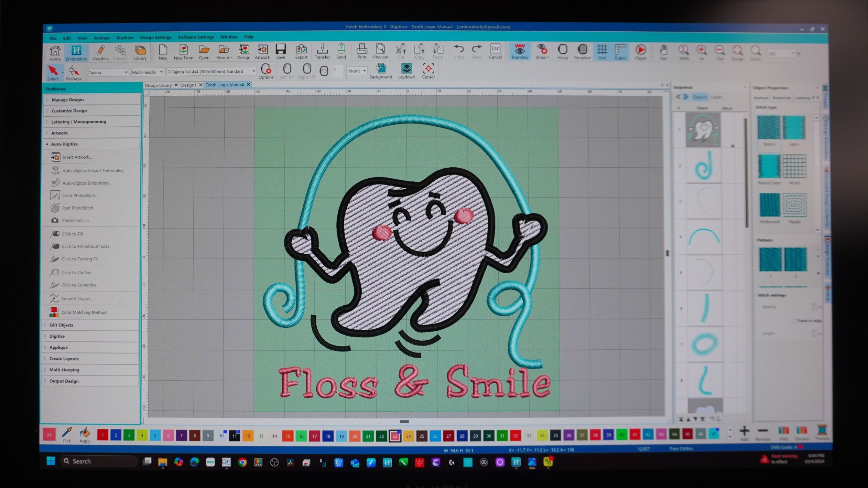Screen dimensions: 868x488
Task: Enable Travel on edge checkbox
Action: pos(794,321)
